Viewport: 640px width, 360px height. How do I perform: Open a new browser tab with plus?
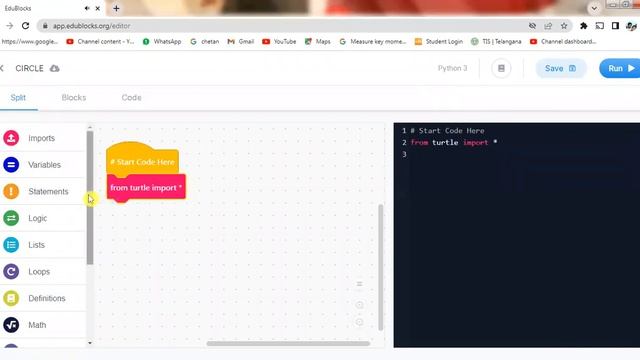click(x=116, y=8)
